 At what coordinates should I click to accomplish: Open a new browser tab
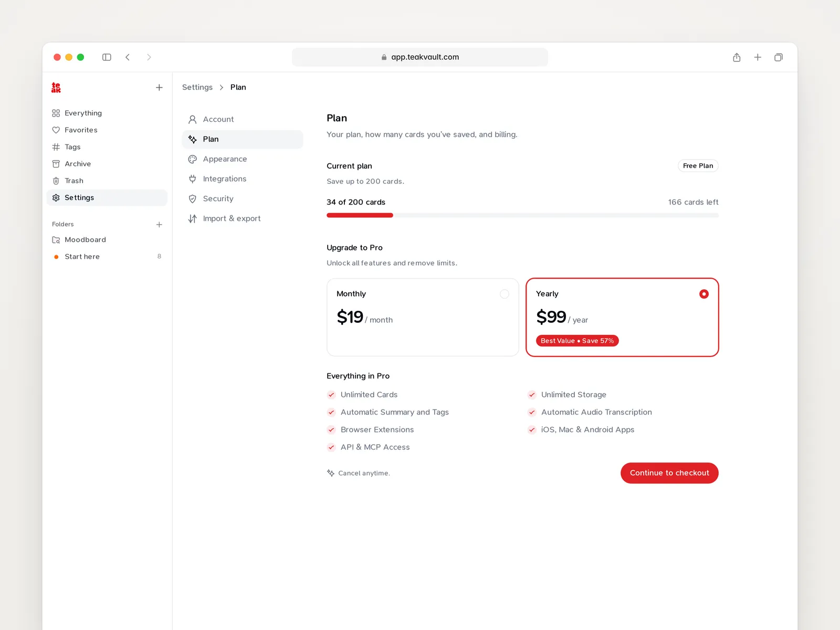(x=758, y=57)
